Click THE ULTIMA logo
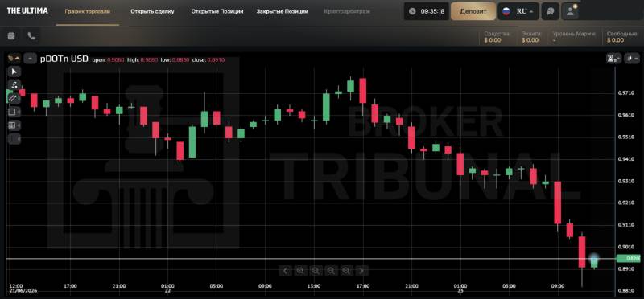 click(27, 10)
